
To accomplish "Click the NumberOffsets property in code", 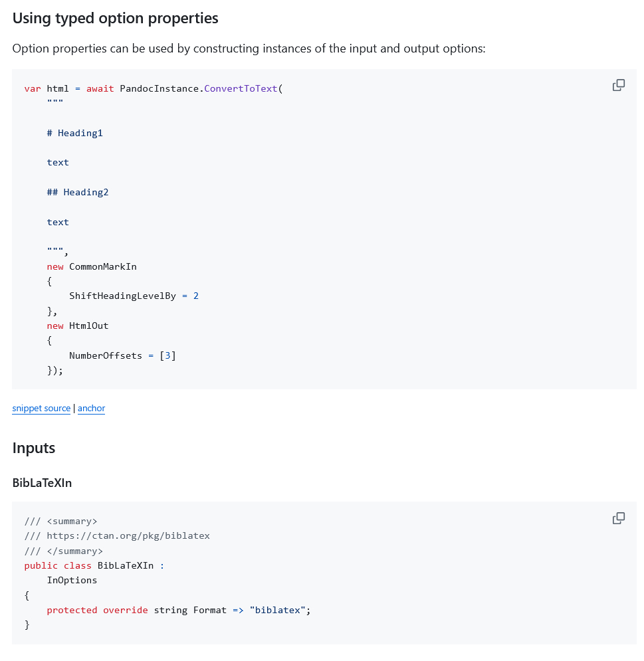I will [106, 355].
